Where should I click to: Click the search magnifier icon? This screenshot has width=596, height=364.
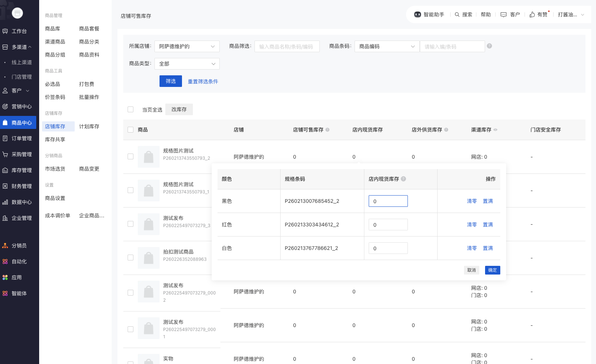tap(457, 14)
